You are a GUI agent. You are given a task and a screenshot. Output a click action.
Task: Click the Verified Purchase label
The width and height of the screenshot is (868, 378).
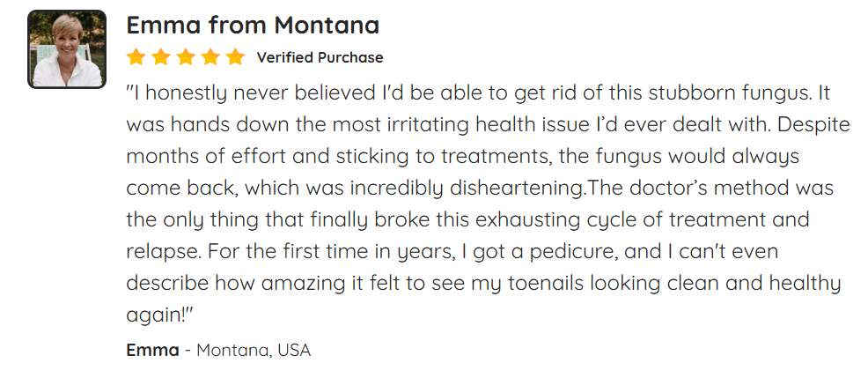[x=320, y=57]
